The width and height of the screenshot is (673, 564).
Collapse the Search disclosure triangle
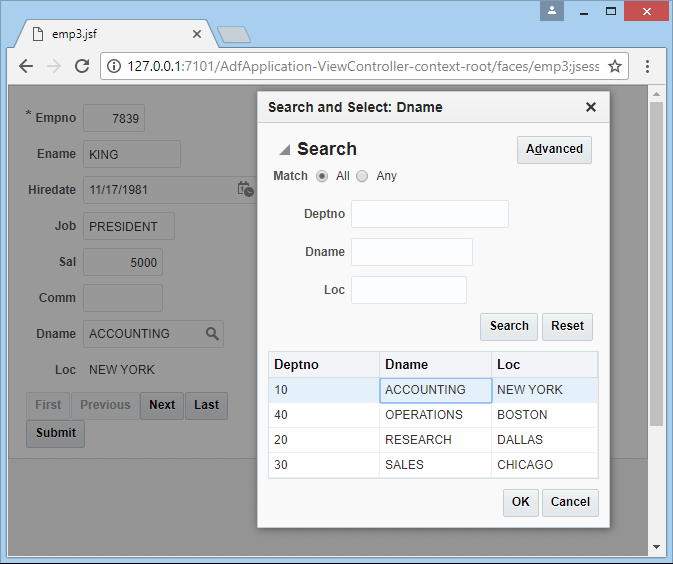click(285, 149)
